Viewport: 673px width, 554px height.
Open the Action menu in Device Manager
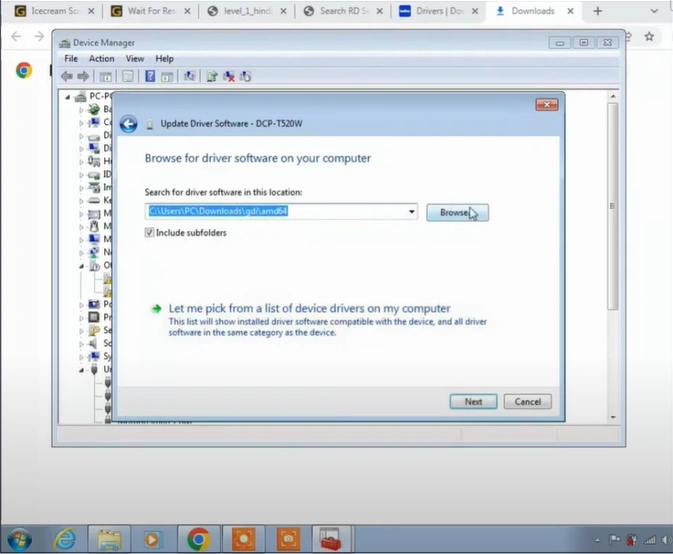(101, 59)
